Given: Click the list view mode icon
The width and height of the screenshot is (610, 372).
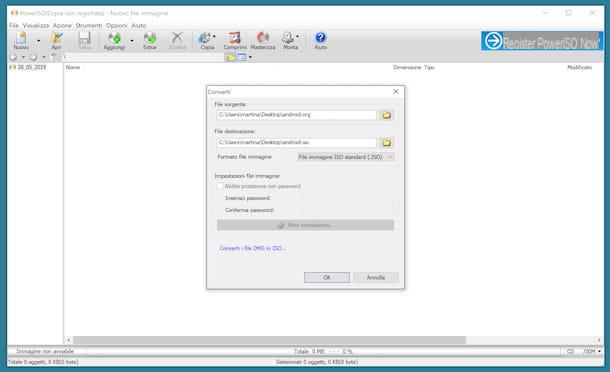Looking at the screenshot, I should point(242,57).
